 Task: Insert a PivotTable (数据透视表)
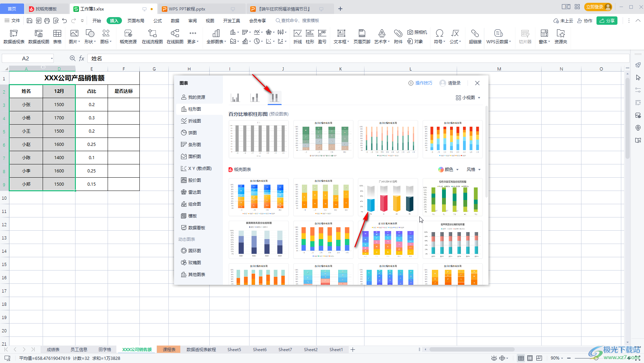[14, 36]
